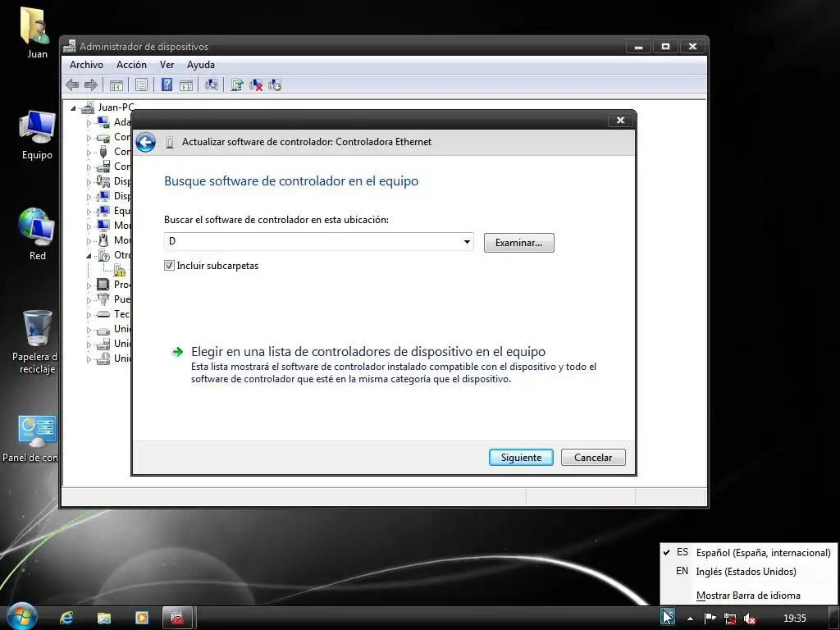Click the Back arrow in Device Manager toolbar

click(72, 84)
